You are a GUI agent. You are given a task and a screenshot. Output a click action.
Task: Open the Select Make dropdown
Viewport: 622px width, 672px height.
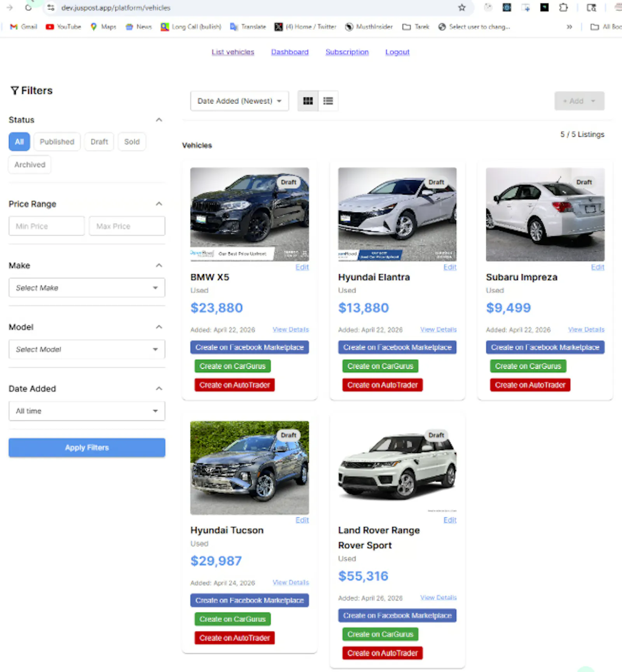pyautogui.click(x=87, y=288)
